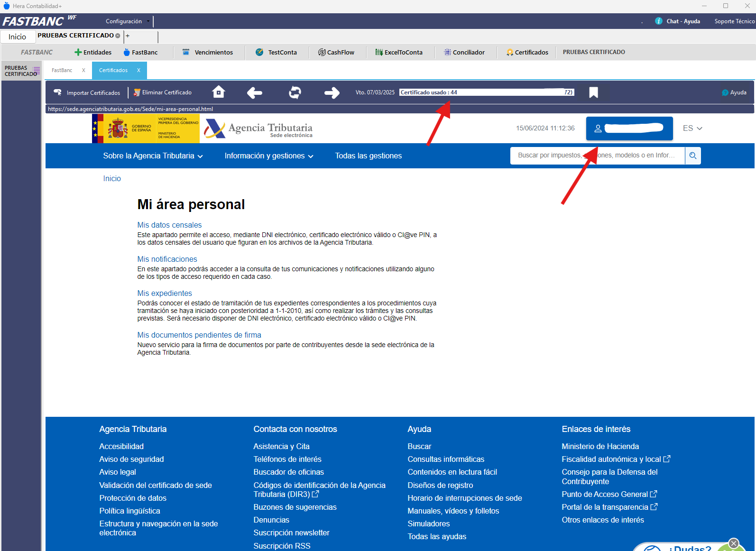Switch to the Inicio tab
The height and width of the screenshot is (551, 756).
click(18, 37)
